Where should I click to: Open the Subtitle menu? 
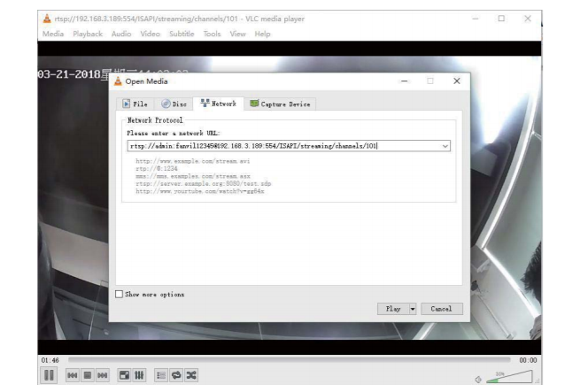pos(182,34)
